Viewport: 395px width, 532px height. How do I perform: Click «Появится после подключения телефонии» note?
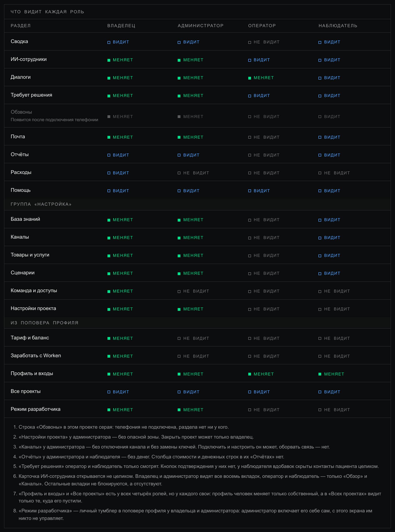click(55, 120)
